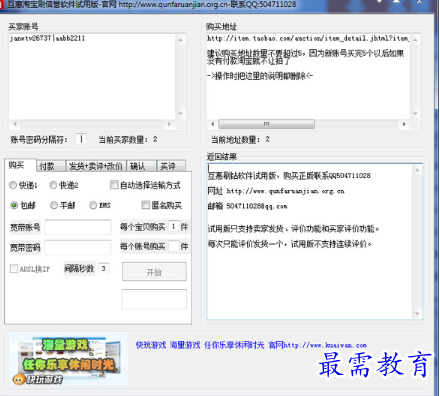
Task: Click 买家账号 scrollbar up arrow
Action: click(x=180, y=40)
